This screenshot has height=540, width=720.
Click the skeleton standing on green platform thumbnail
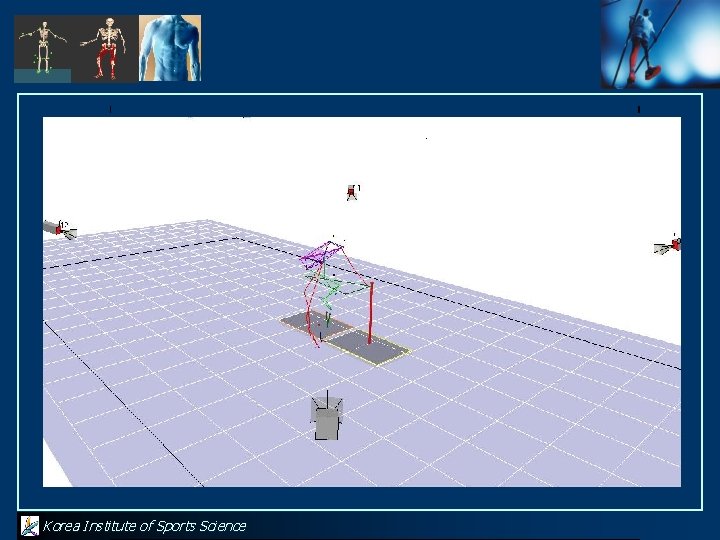click(43, 49)
